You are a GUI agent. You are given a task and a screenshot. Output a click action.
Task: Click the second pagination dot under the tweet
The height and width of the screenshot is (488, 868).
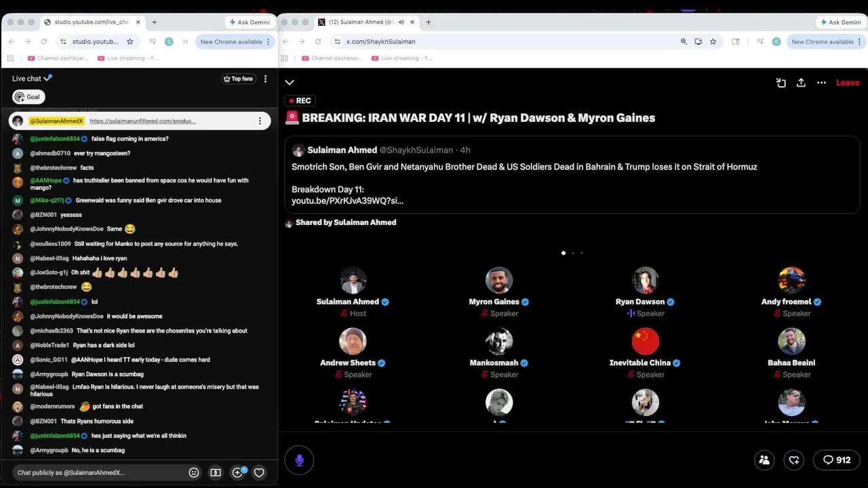click(x=572, y=253)
